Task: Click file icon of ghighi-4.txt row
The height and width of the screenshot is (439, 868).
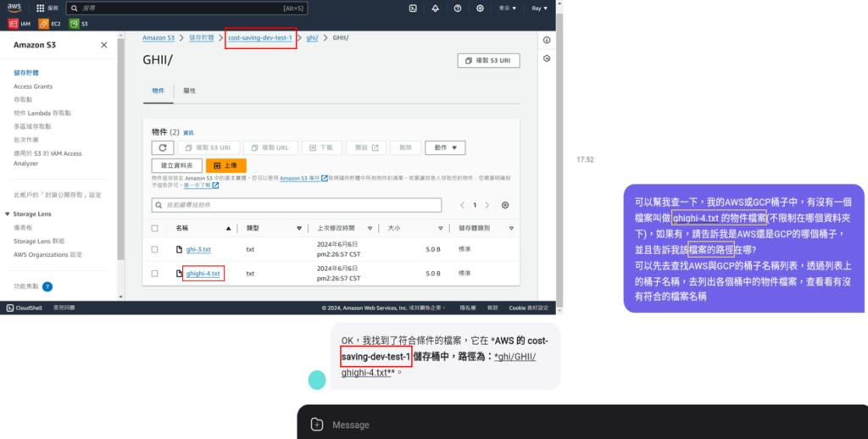Action: pyautogui.click(x=180, y=274)
